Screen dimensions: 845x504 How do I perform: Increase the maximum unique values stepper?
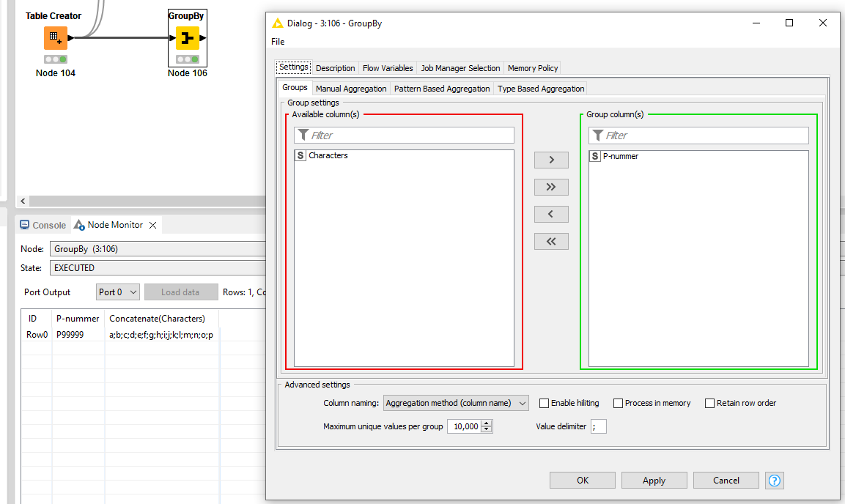487,423
